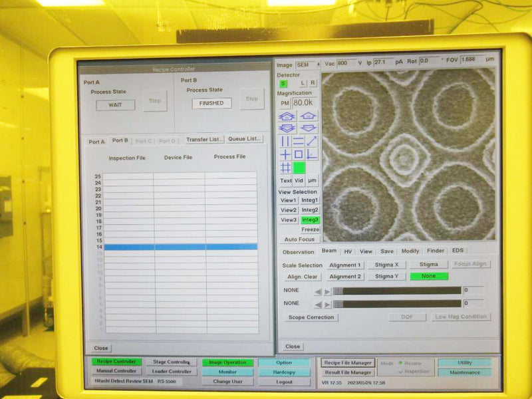Toggle the S detector button
532x399 pixels.
(x=283, y=84)
